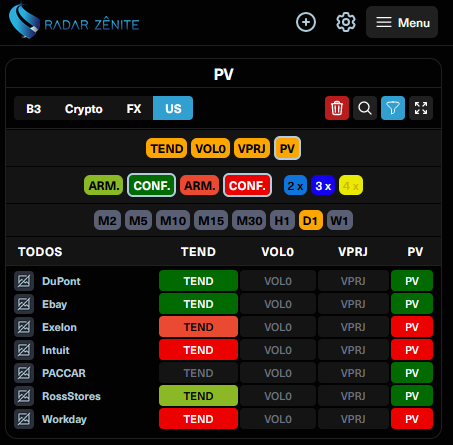Click the Ebay asset name
Image resolution: width=453 pixels, height=445 pixels.
pyautogui.click(x=54, y=304)
